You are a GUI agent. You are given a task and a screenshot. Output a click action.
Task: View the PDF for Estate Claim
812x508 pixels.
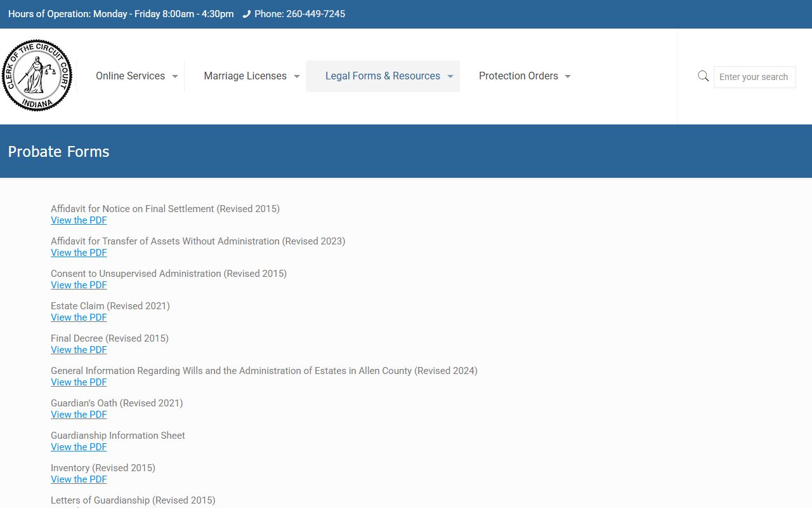79,317
